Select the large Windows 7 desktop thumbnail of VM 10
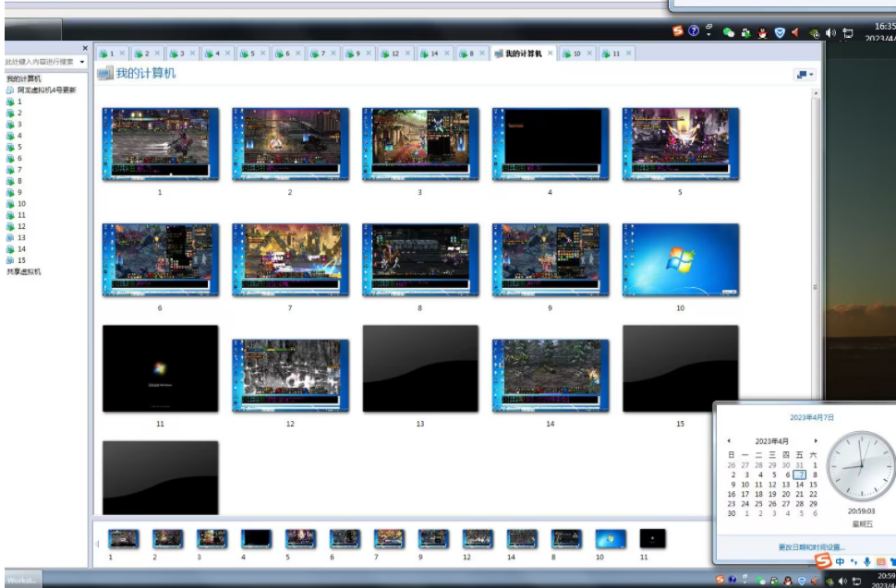The width and height of the screenshot is (896, 588). pos(681,259)
